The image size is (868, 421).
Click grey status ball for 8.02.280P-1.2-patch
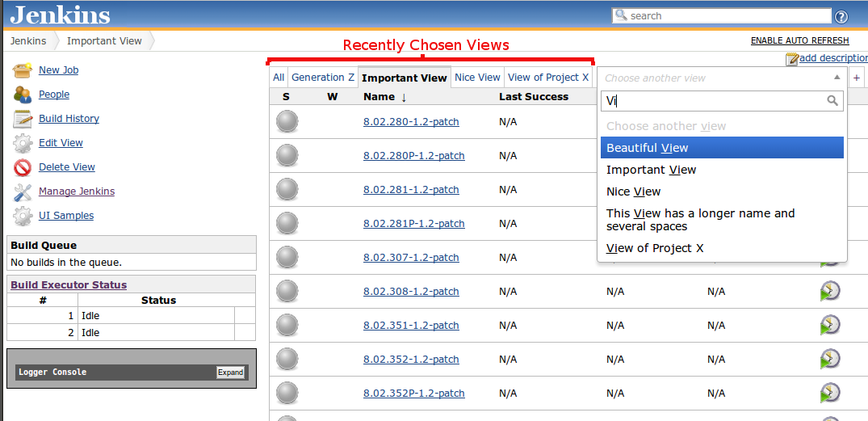(287, 155)
